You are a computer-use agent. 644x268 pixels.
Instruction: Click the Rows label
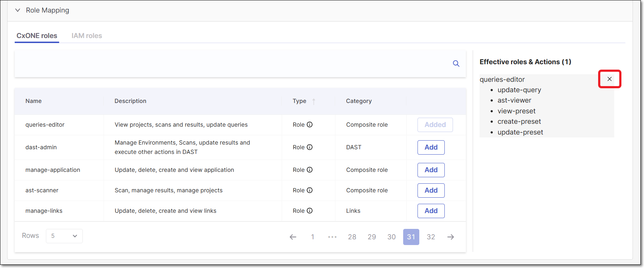coord(30,236)
